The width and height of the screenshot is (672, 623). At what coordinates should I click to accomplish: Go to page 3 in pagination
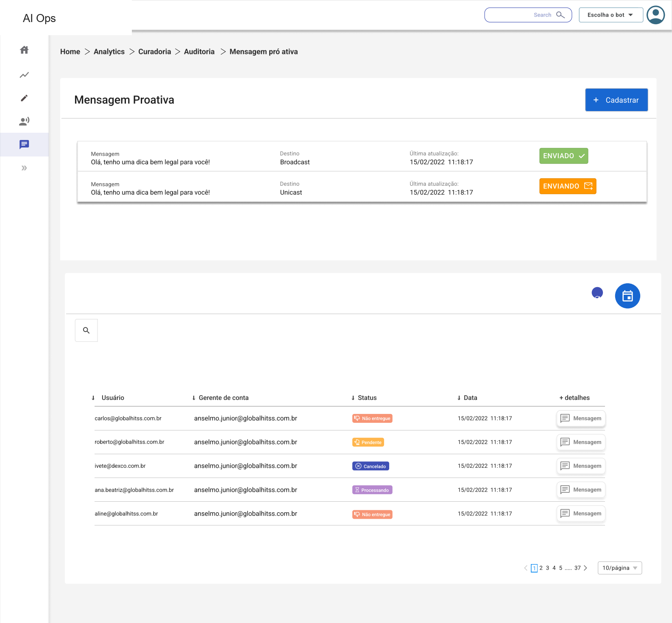coord(547,568)
